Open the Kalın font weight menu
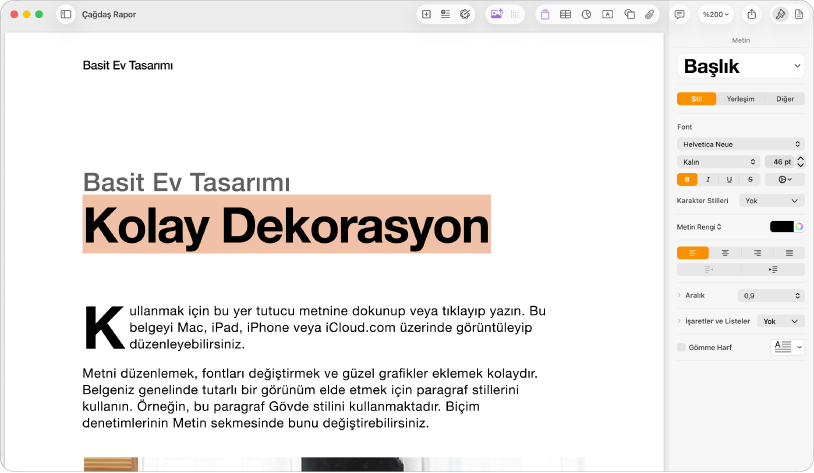 pos(718,162)
